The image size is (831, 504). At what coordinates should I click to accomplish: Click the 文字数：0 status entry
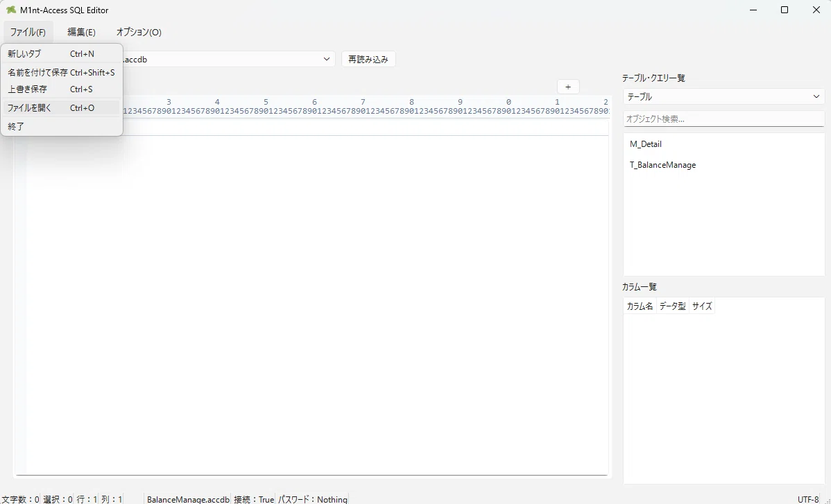tap(20, 499)
